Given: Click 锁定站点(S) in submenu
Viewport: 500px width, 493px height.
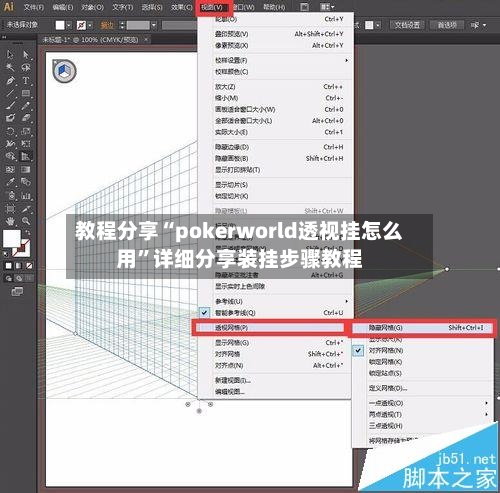Looking at the screenshot, I should (x=423, y=373).
